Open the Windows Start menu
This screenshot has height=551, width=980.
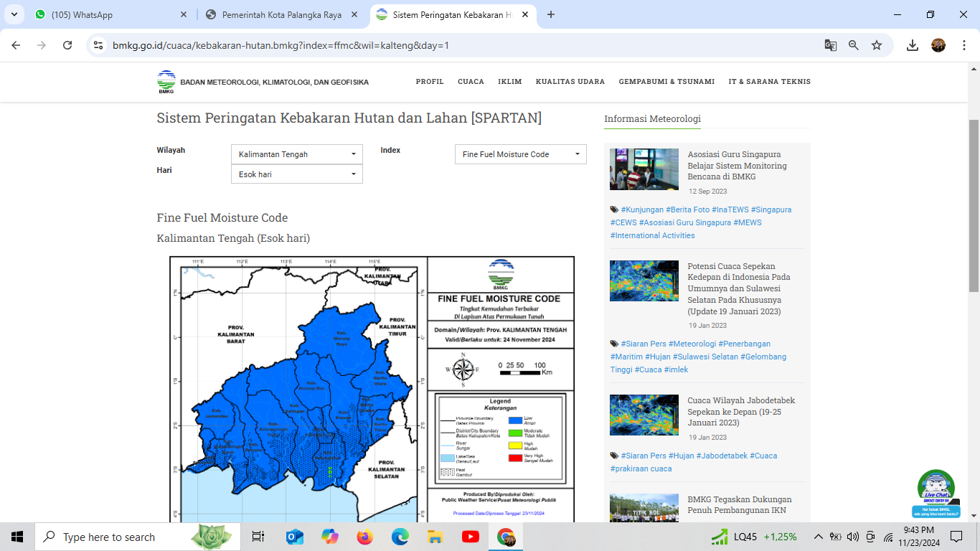[x=17, y=537]
